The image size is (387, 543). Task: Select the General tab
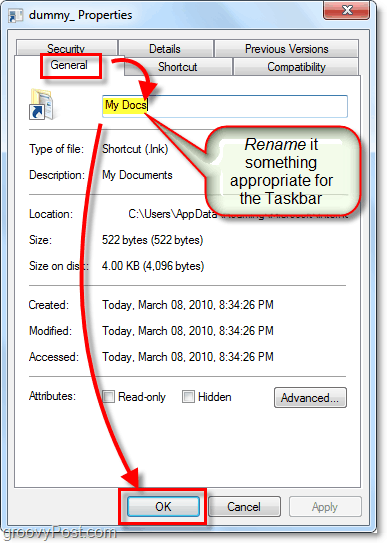coord(69,65)
